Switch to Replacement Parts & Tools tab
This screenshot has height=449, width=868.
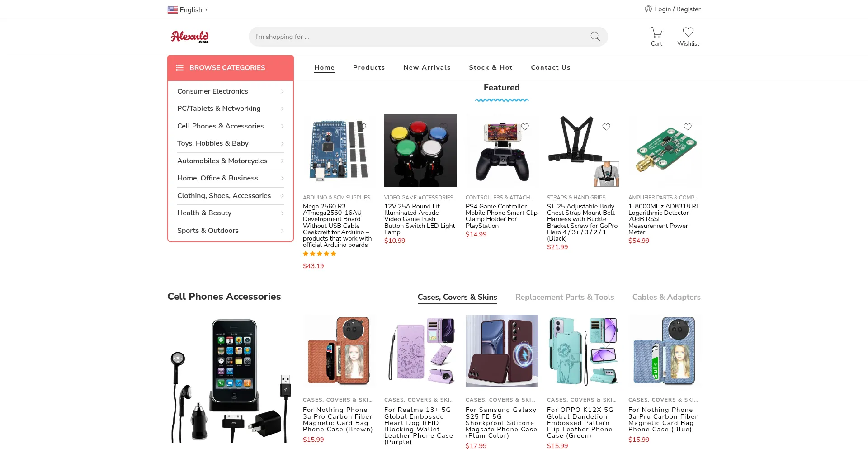point(565,297)
